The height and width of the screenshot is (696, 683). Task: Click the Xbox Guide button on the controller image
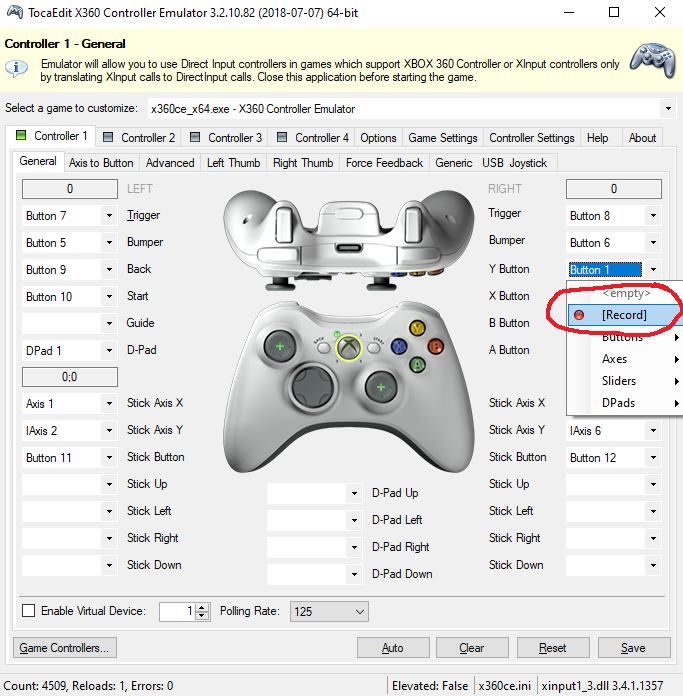pos(349,347)
